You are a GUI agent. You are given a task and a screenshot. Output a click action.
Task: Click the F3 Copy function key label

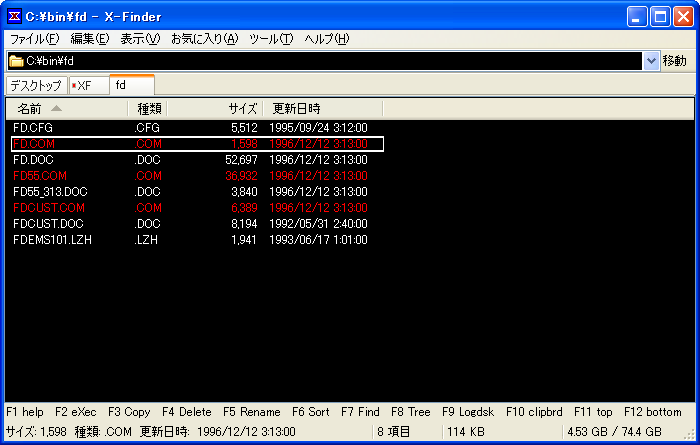pyautogui.click(x=129, y=412)
